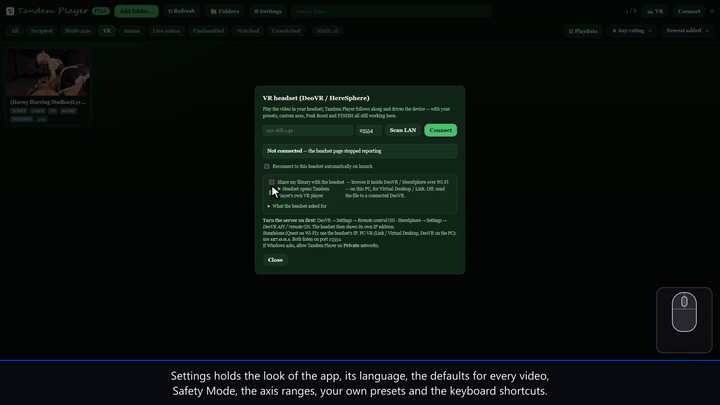The width and height of the screenshot is (720, 405).
Task: Open the Newest added sort dropdown
Action: (x=687, y=31)
